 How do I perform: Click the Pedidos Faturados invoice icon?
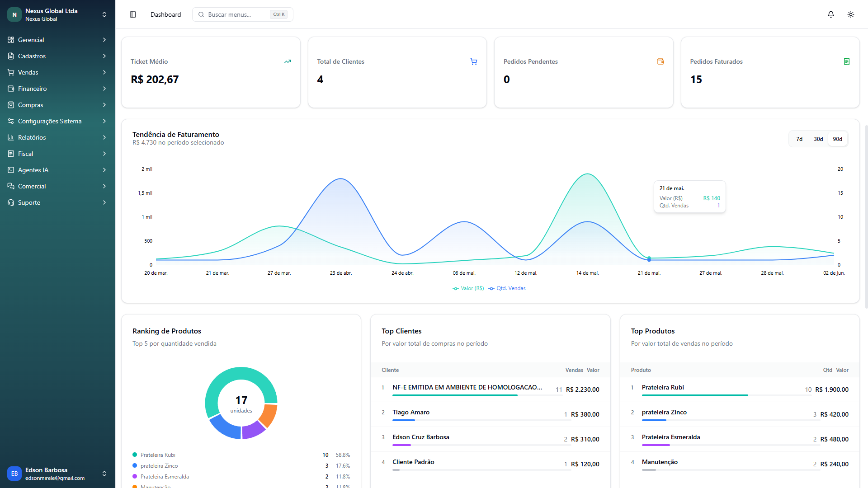[x=847, y=61]
